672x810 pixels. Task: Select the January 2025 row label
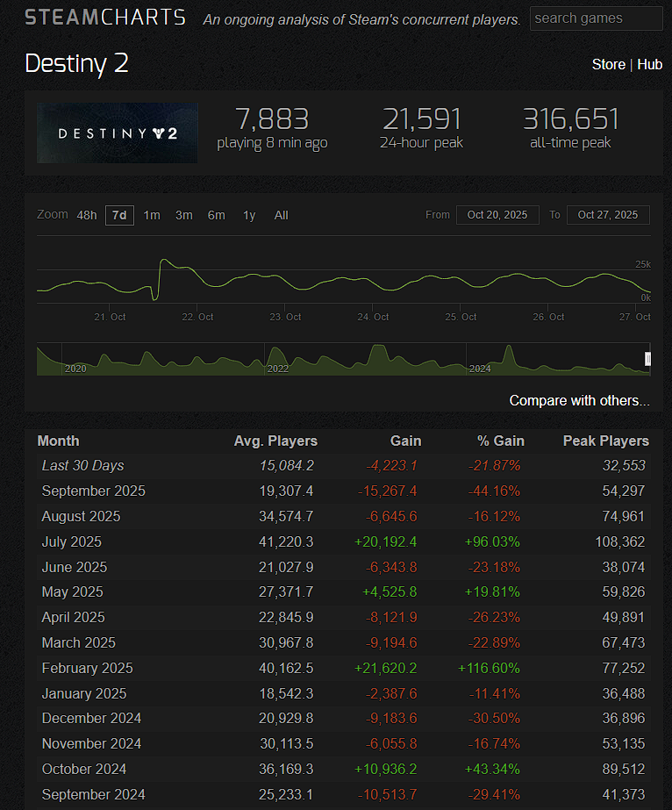[x=84, y=693]
